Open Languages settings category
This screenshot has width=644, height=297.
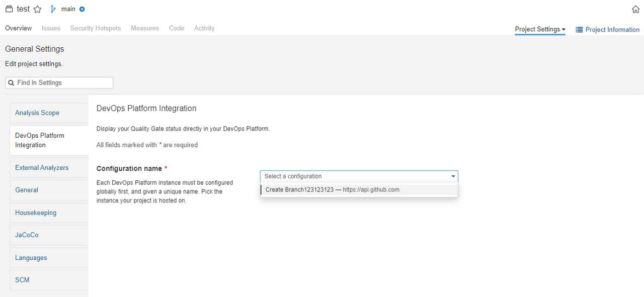[49, 258]
